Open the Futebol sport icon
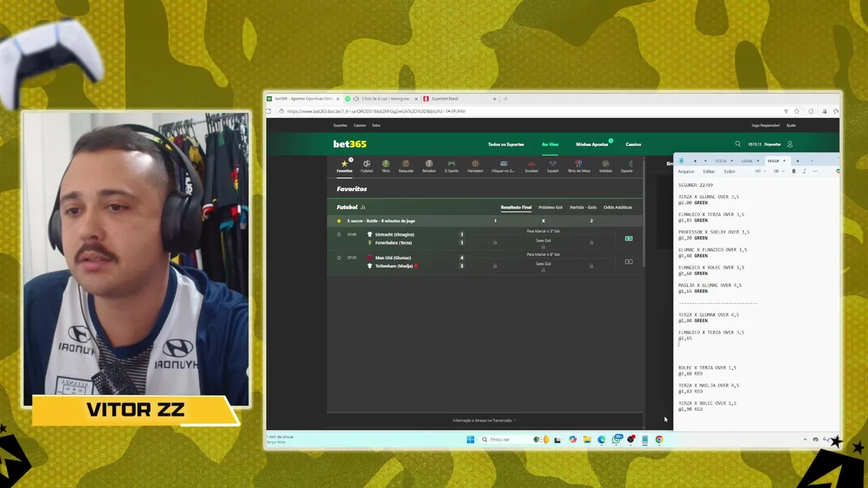The width and height of the screenshot is (868, 488). [367, 165]
